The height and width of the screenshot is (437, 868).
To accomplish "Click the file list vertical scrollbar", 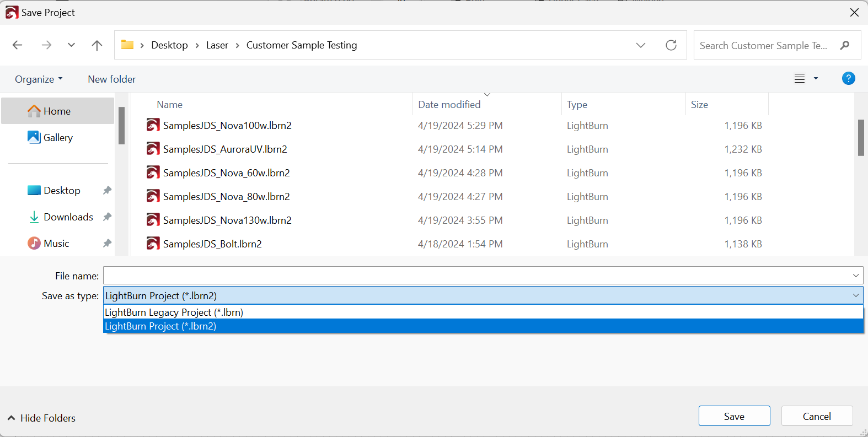I will tap(861, 138).
